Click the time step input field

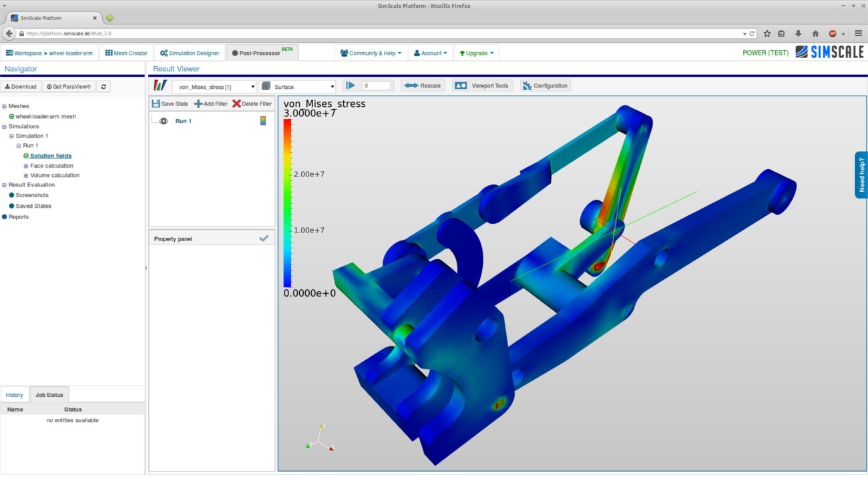click(x=377, y=86)
